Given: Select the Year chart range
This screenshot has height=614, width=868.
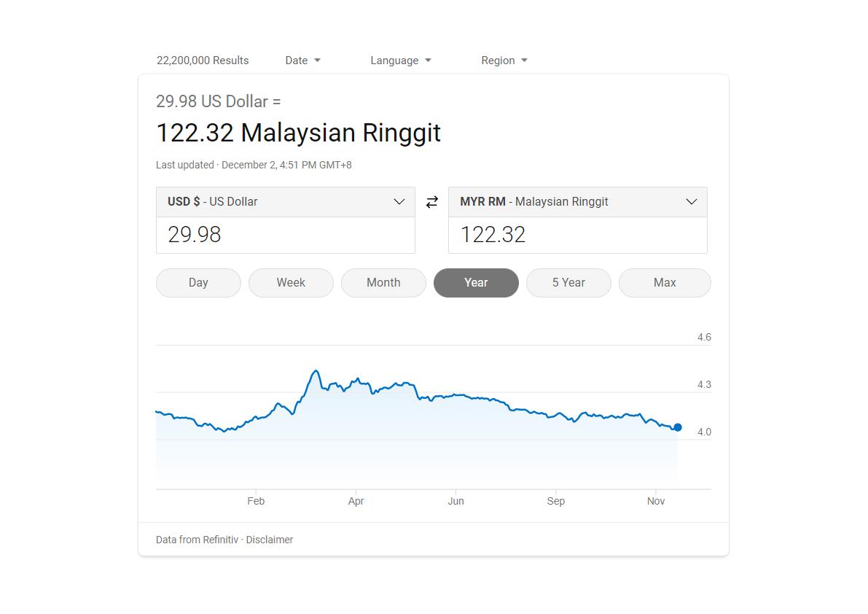Looking at the screenshot, I should (x=476, y=283).
